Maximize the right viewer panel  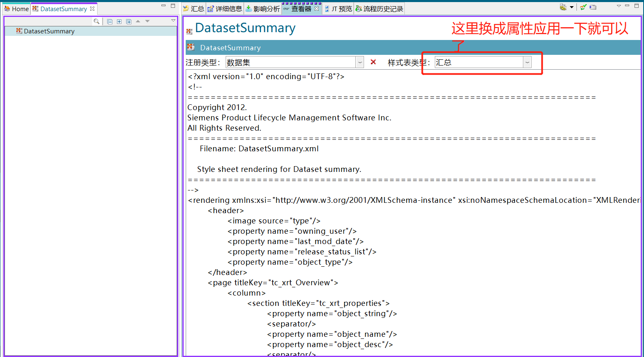tap(637, 6)
